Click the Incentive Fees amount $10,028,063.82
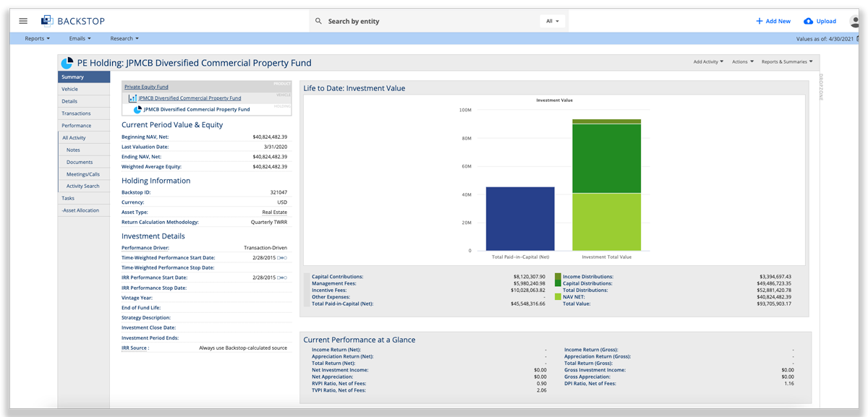Screen dimensions: 868x417 click(528, 290)
